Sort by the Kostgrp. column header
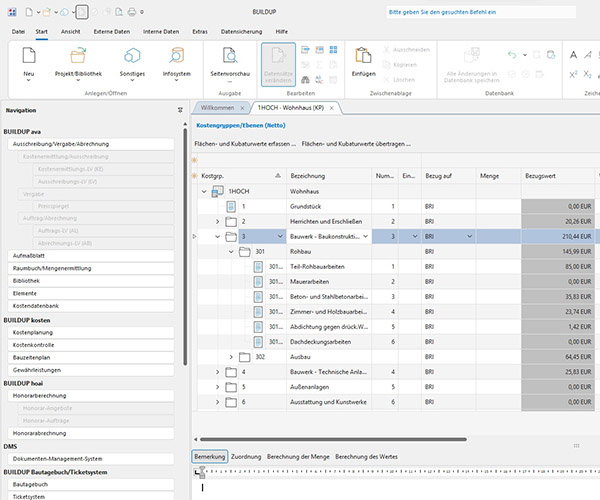This screenshot has height=500, width=600. (x=241, y=176)
